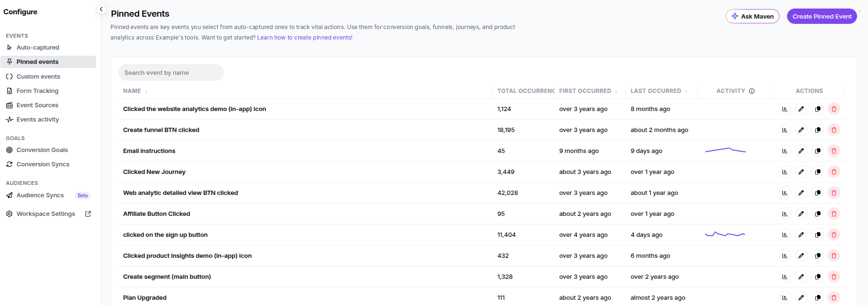View analytics chart for Web analytic detailed view row

click(x=785, y=193)
